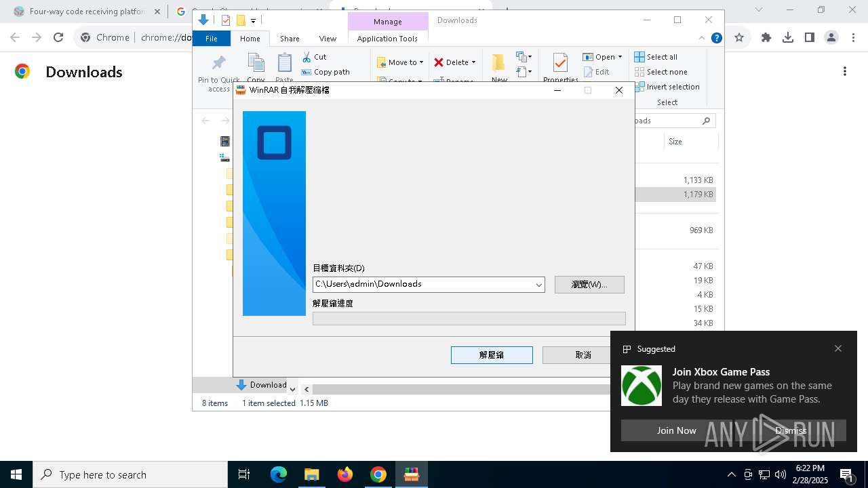This screenshot has width=868, height=488.
Task: Click the Xbox logo in the notification
Action: (642, 386)
